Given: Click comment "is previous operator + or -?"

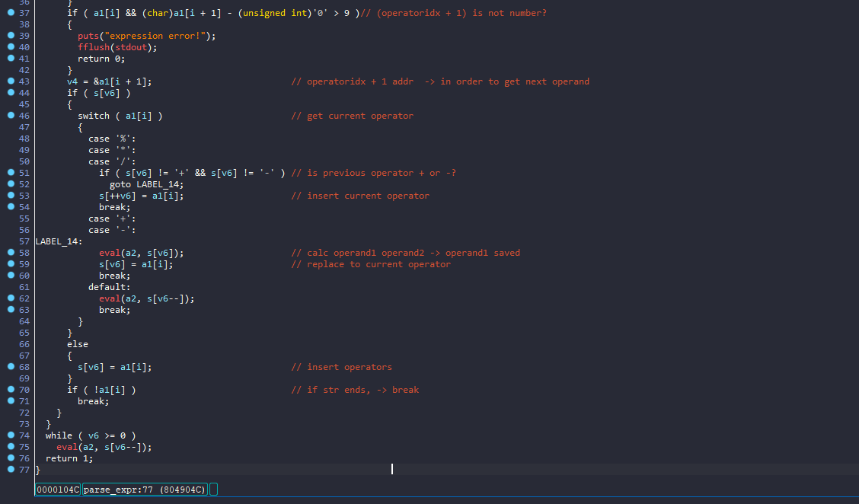Looking at the screenshot, I should [382, 173].
